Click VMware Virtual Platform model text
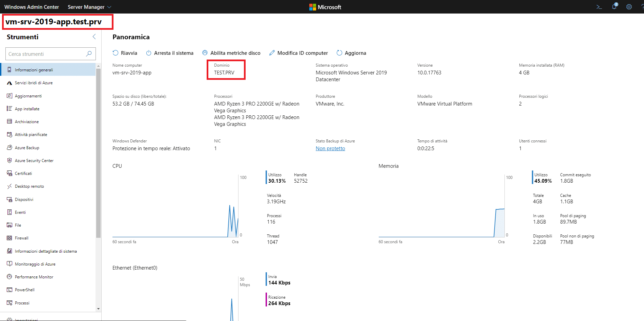The width and height of the screenshot is (644, 321). (x=444, y=104)
